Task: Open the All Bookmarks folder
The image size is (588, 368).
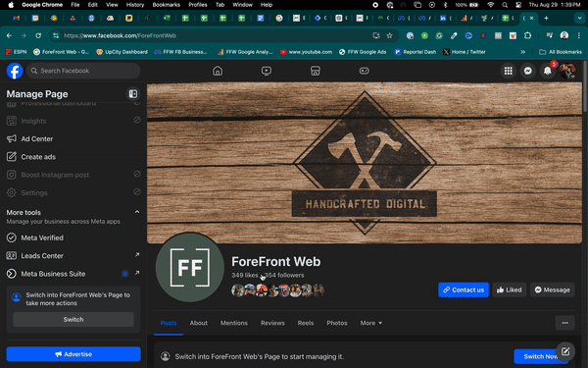Action: pyautogui.click(x=561, y=52)
